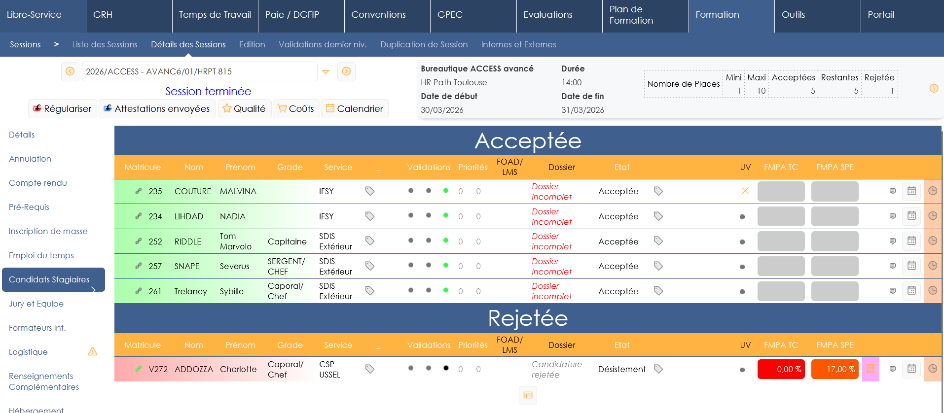
Task: Switch to Validations dernier niv. tab
Action: (x=323, y=45)
